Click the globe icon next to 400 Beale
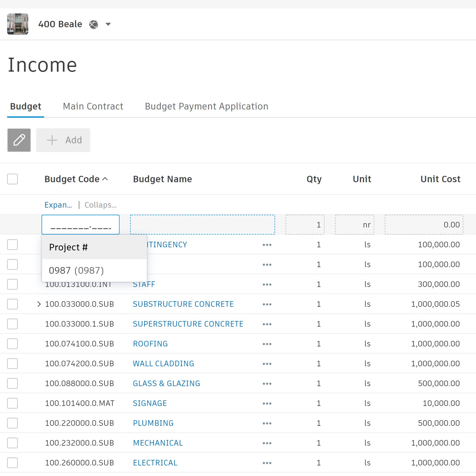Viewport: 476px width, 476px height. coord(93,24)
